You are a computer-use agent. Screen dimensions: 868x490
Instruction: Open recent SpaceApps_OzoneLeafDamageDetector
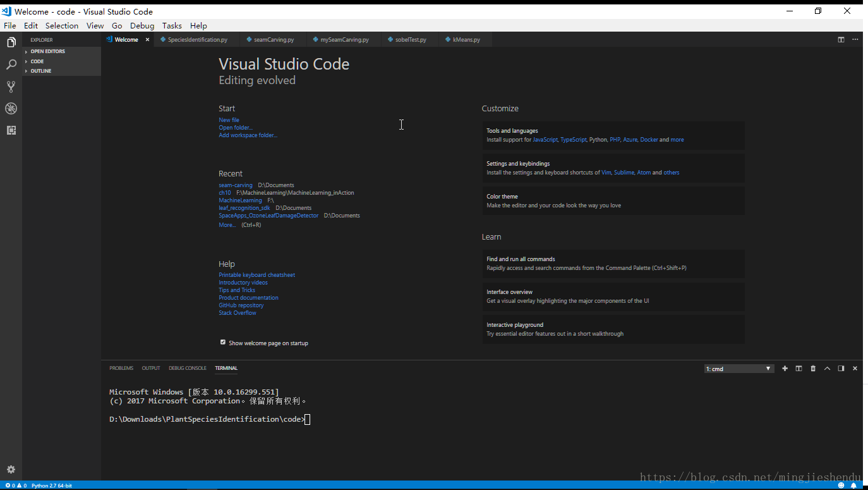coord(268,216)
